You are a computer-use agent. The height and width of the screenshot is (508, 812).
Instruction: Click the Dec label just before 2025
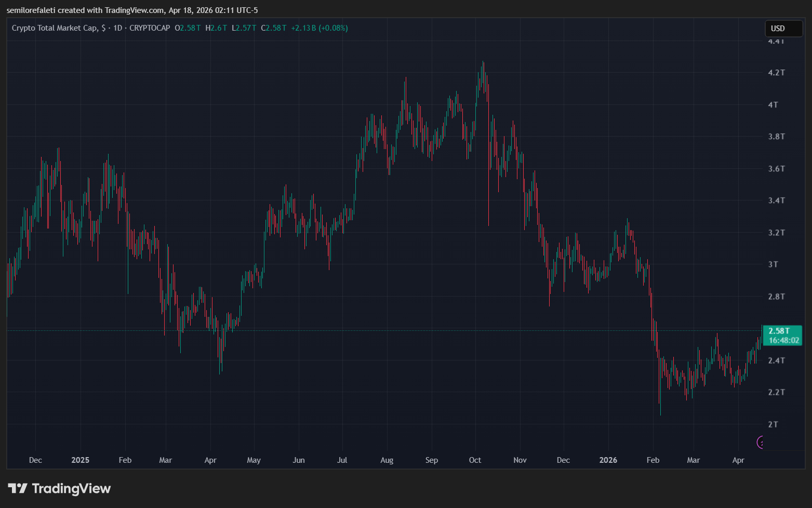(35, 460)
